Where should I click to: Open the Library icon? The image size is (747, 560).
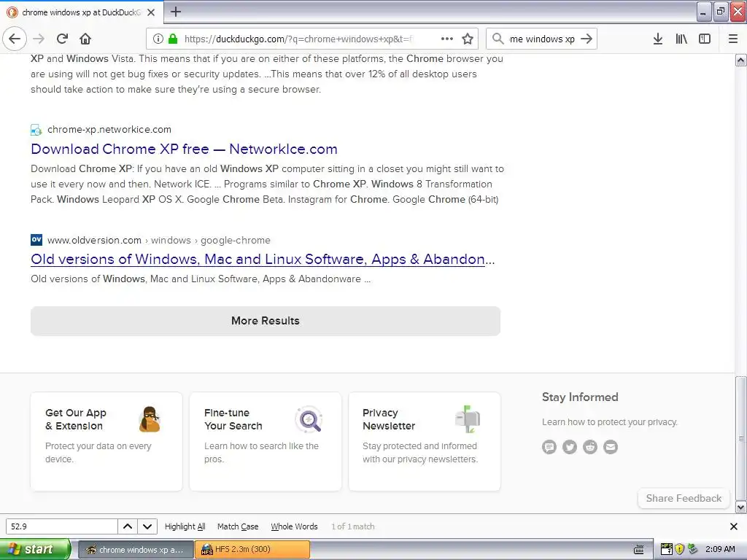pyautogui.click(x=681, y=39)
